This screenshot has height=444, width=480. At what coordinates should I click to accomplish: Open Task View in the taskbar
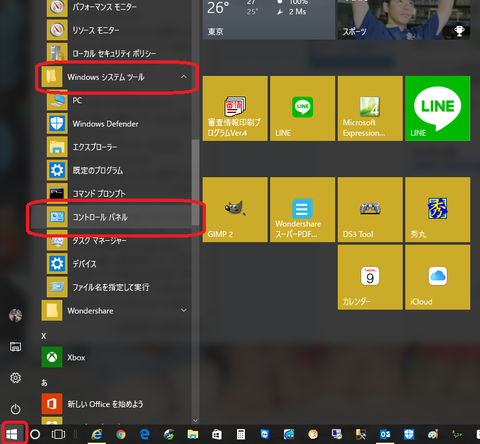(x=58, y=434)
